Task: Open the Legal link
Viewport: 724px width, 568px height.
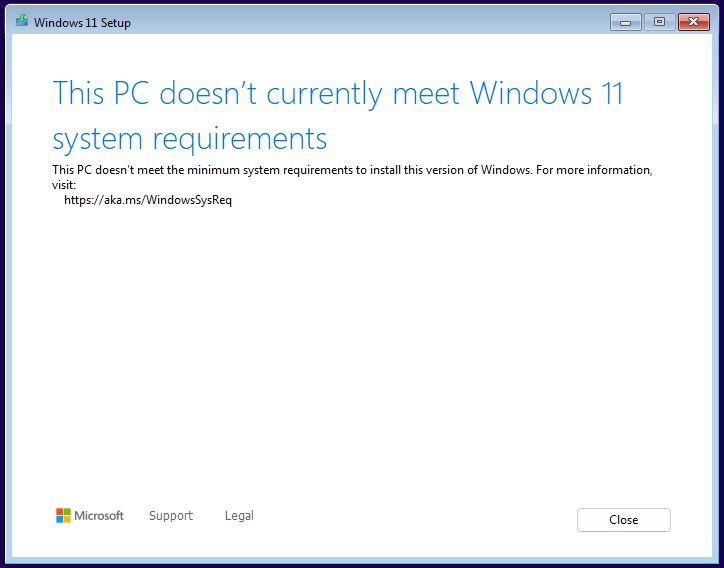Action: [x=239, y=516]
